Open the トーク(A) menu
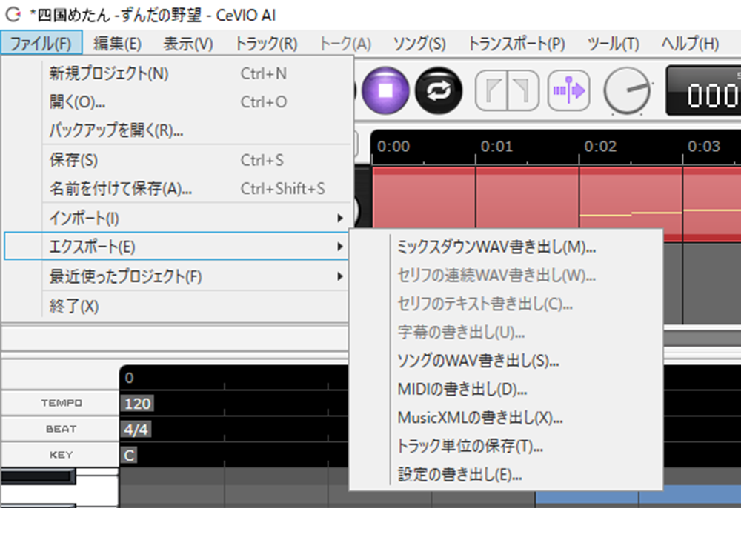Image resolution: width=741 pixels, height=560 pixels. pos(345,44)
